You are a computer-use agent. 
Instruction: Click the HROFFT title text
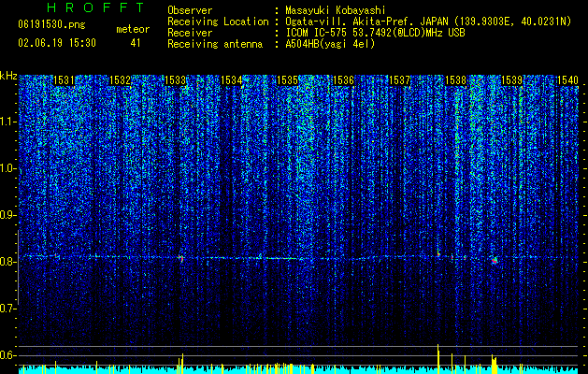pyautogui.click(x=96, y=7)
